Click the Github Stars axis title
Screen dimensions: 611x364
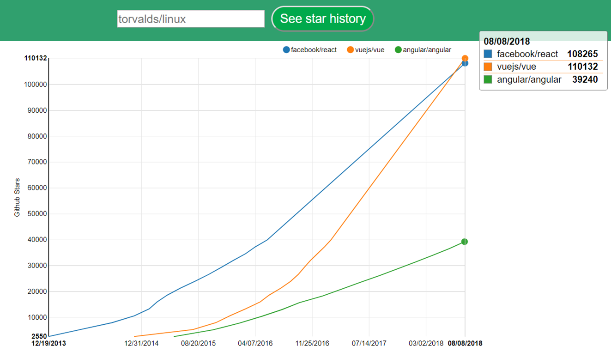tap(17, 197)
